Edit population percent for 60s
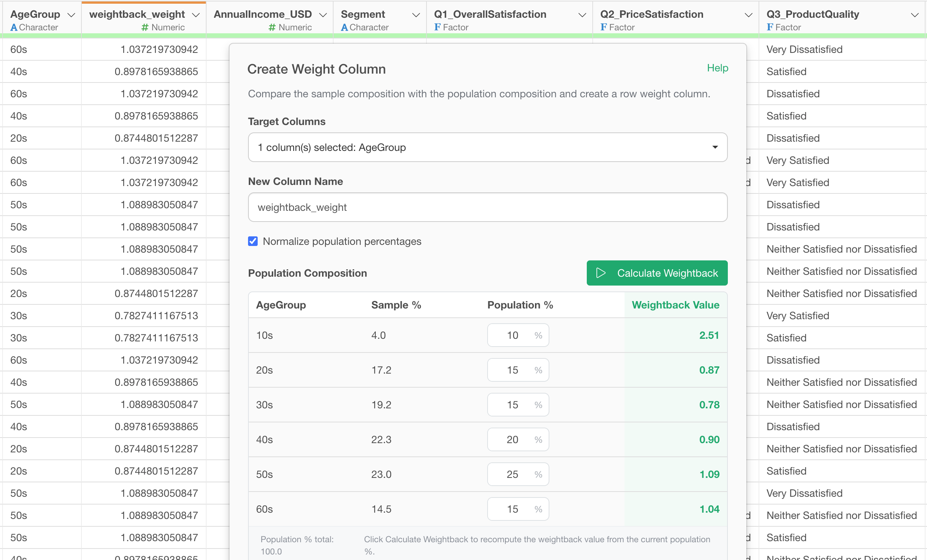Screen dimensions: 927x560 tap(518, 509)
